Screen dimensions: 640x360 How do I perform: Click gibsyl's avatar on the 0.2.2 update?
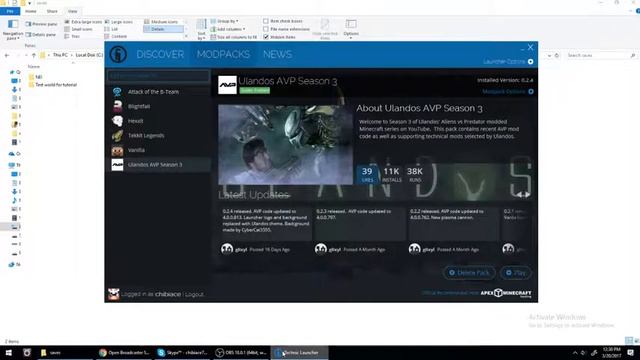(415, 249)
